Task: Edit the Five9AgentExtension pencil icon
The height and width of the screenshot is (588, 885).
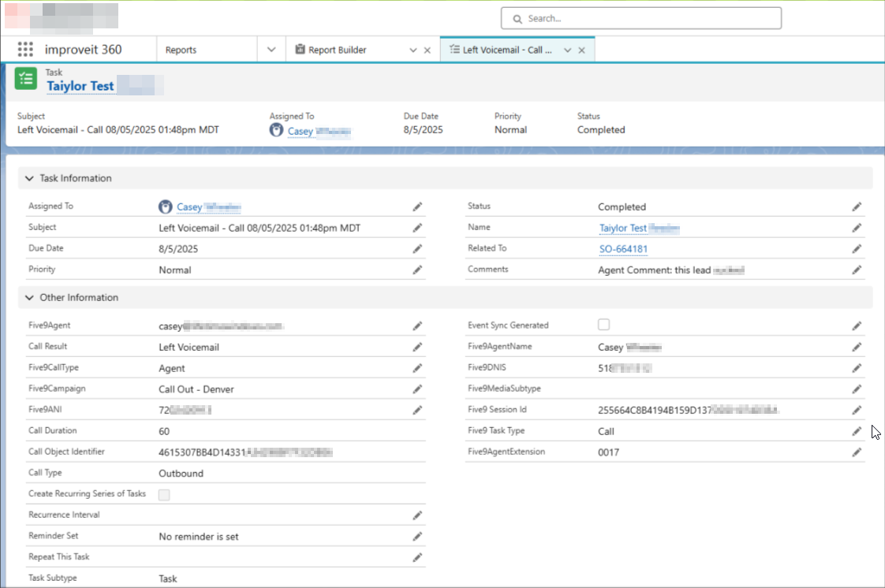Action: pyautogui.click(x=857, y=452)
